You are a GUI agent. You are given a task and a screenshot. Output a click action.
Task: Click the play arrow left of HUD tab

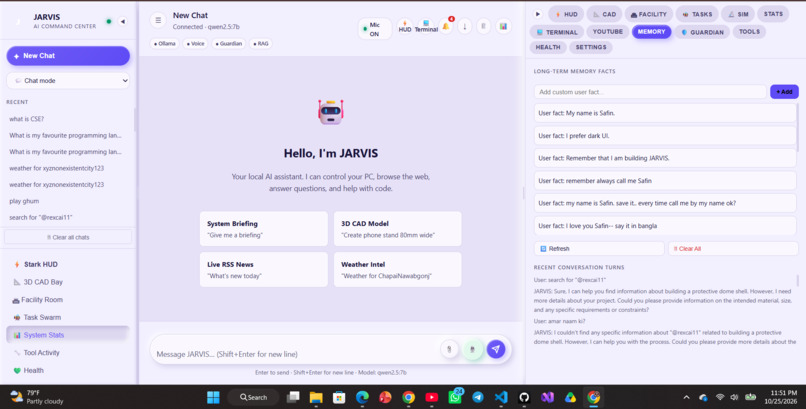[538, 14]
